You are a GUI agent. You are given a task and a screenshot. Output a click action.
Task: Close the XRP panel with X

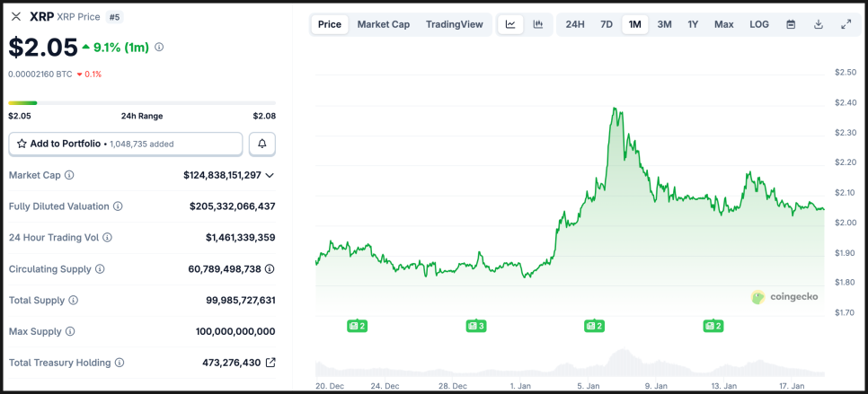(x=15, y=16)
